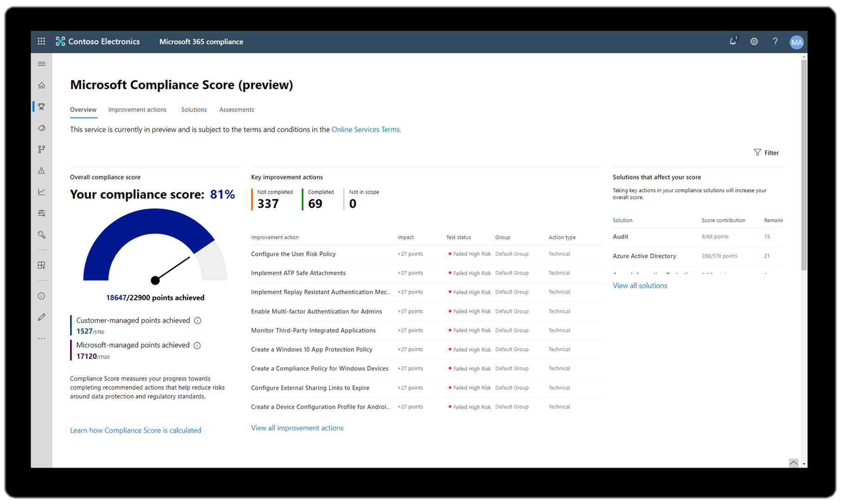This screenshot has height=504, width=843.
Task: Click View all improvement actions
Action: 297,427
